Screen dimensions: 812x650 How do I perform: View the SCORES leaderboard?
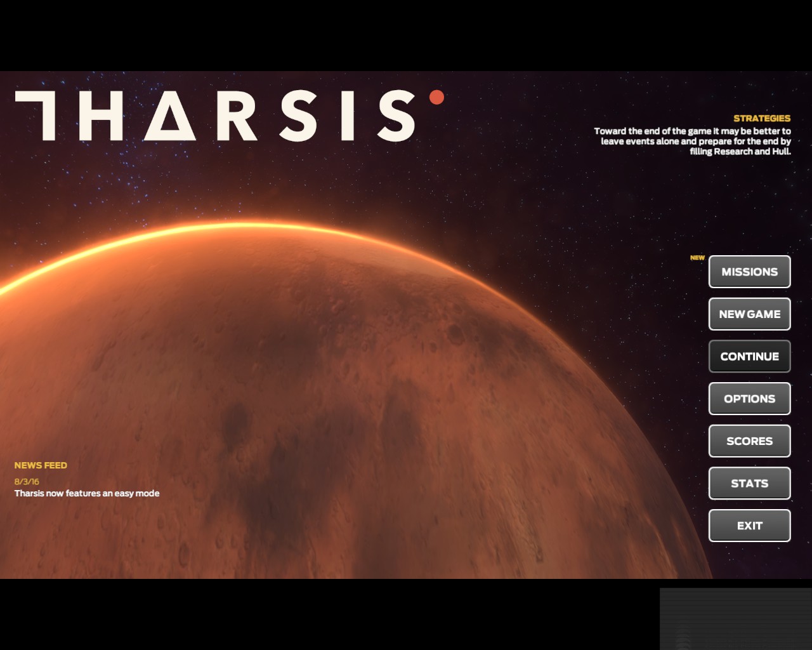749,441
